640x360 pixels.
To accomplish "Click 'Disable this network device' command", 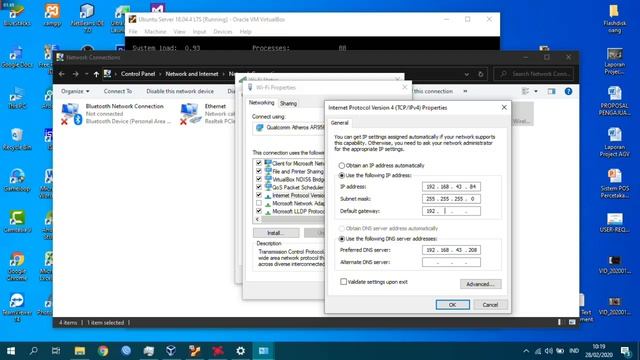I will 180,91.
